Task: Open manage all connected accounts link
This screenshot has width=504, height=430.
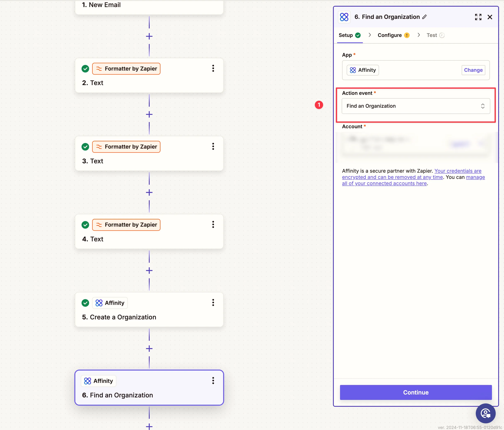Action: pos(413,180)
